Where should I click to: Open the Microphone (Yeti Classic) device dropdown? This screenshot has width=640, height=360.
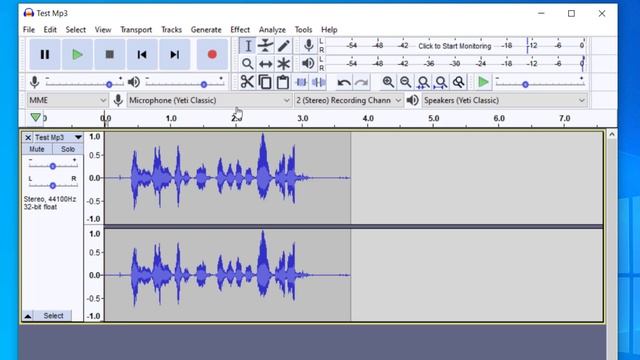click(209, 100)
